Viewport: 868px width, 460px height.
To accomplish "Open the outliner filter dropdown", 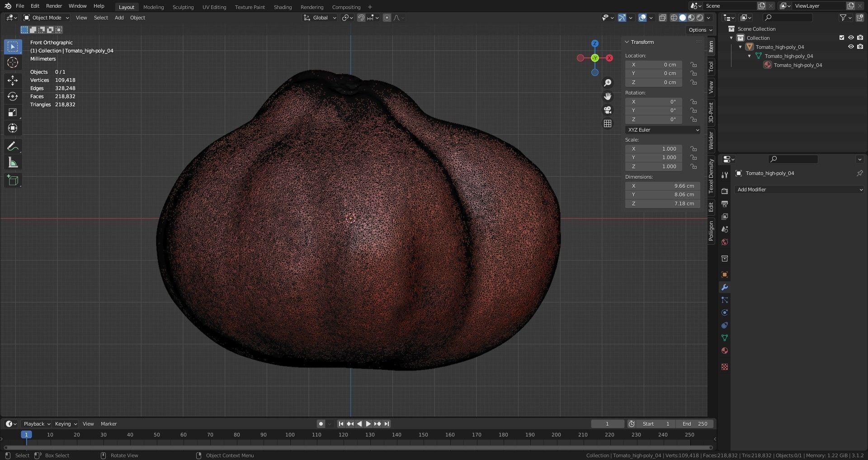I will pyautogui.click(x=845, y=18).
